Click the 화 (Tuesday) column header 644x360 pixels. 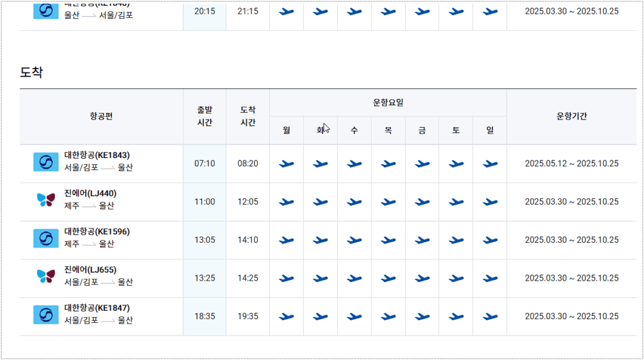(320, 130)
